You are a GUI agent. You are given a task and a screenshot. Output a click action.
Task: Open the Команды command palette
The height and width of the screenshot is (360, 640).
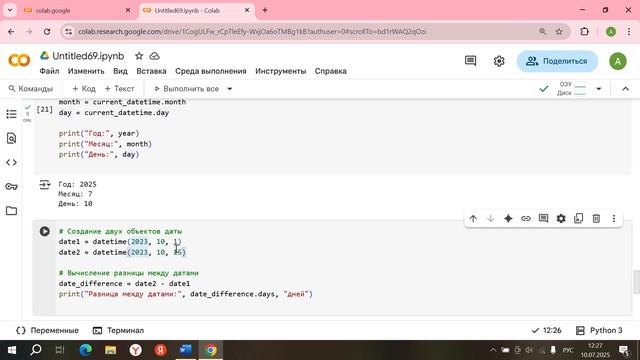(31, 89)
